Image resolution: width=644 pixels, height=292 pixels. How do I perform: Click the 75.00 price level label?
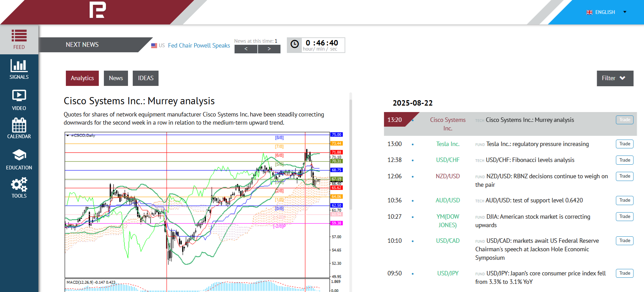(336, 135)
